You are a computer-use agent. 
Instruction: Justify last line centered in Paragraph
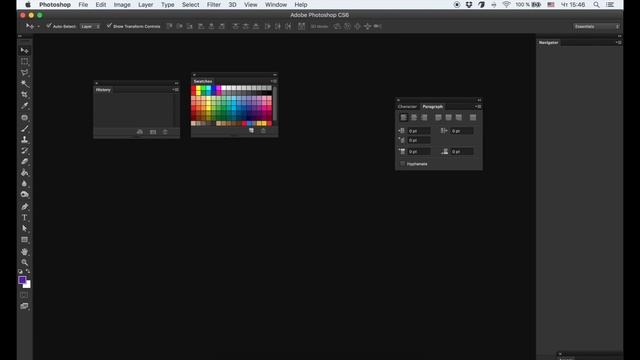(x=448, y=118)
